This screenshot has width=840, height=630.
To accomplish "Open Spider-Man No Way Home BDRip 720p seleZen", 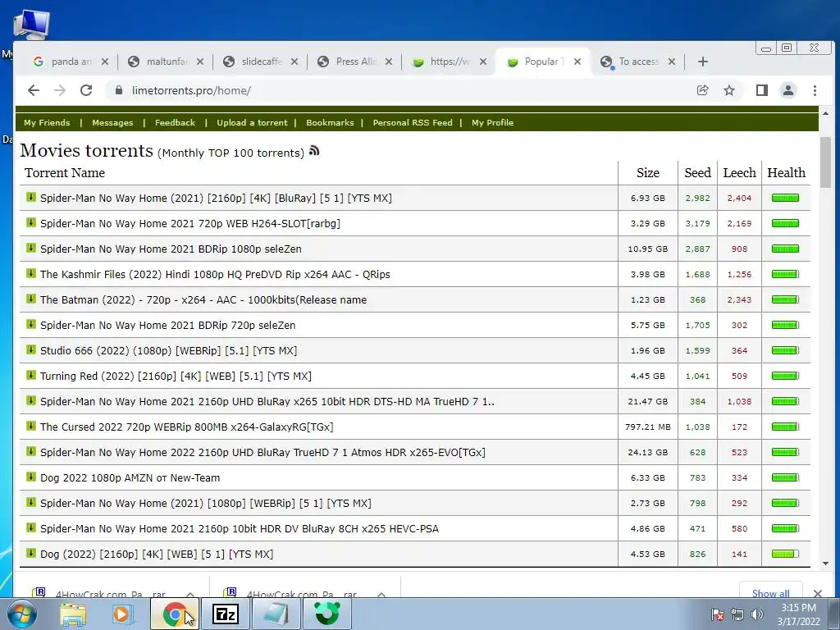I will point(167,325).
